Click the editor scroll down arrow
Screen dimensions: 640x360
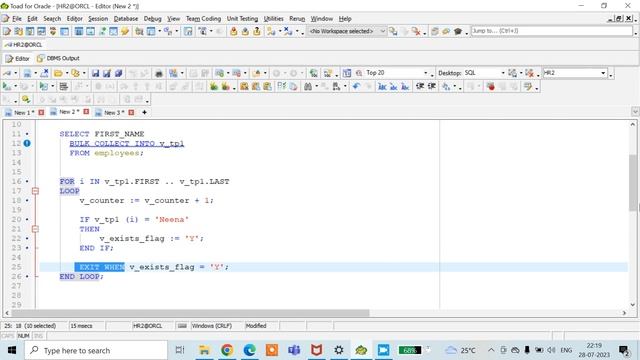point(633,304)
